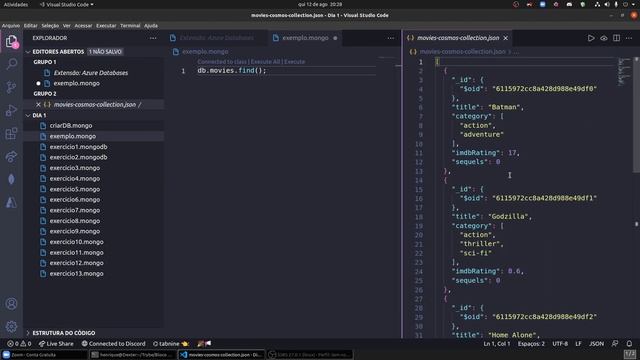Click the Espaços: 2 indentation setting
The height and width of the screenshot is (360, 640).
531,344
